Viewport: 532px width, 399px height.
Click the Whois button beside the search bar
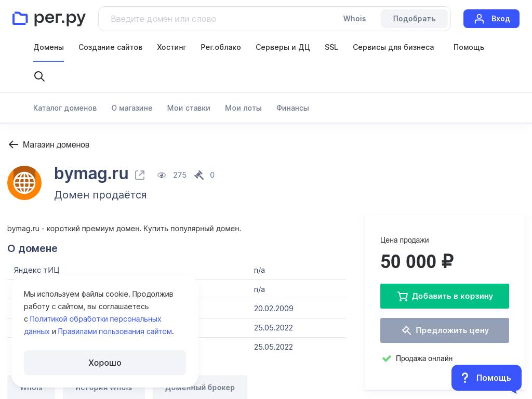click(354, 19)
